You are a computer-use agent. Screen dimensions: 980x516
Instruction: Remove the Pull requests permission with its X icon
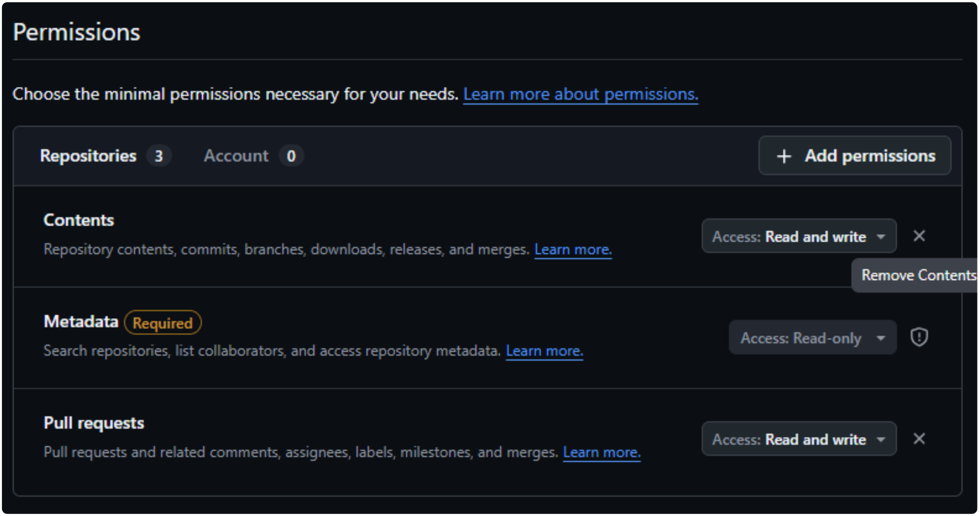click(919, 439)
